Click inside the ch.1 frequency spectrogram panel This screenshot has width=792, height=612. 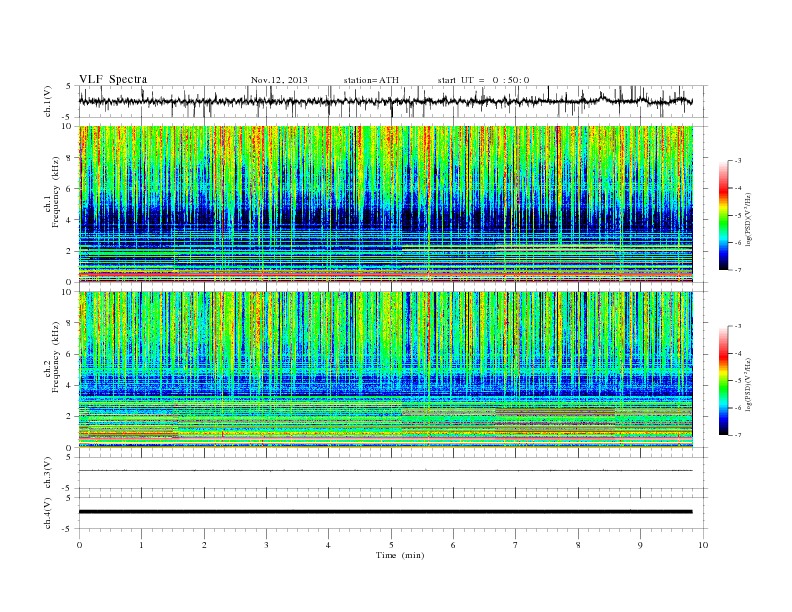[385, 204]
